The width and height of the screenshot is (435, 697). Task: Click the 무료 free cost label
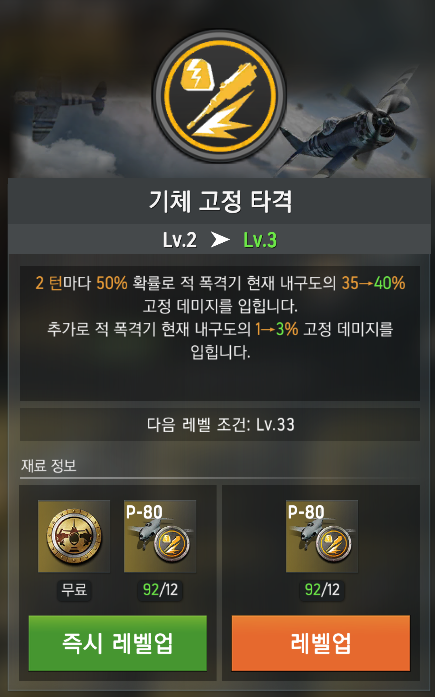pyautogui.click(x=74, y=590)
